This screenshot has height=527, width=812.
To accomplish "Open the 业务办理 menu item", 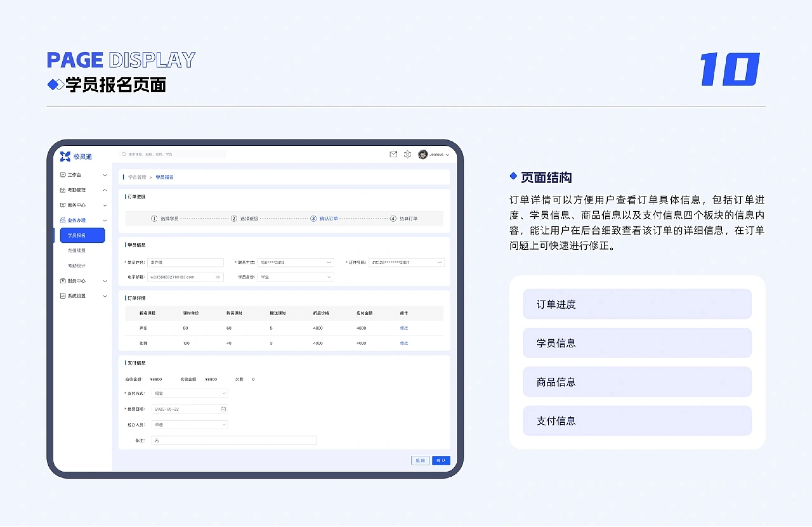I will point(83,220).
